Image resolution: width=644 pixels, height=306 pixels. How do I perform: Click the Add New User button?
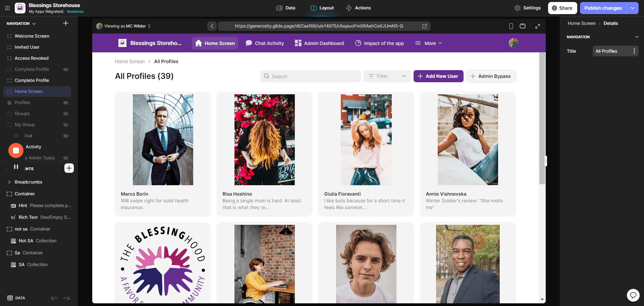pos(438,76)
